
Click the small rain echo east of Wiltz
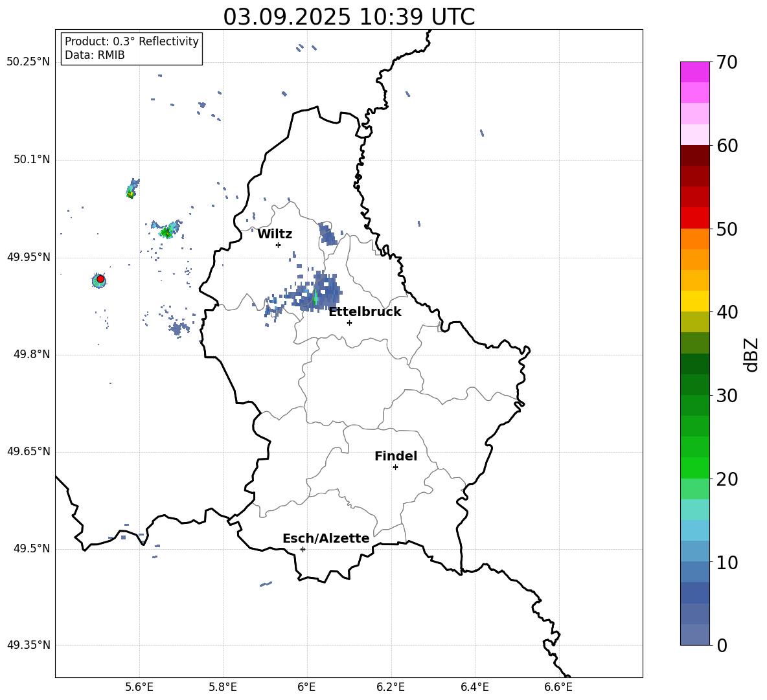click(327, 234)
